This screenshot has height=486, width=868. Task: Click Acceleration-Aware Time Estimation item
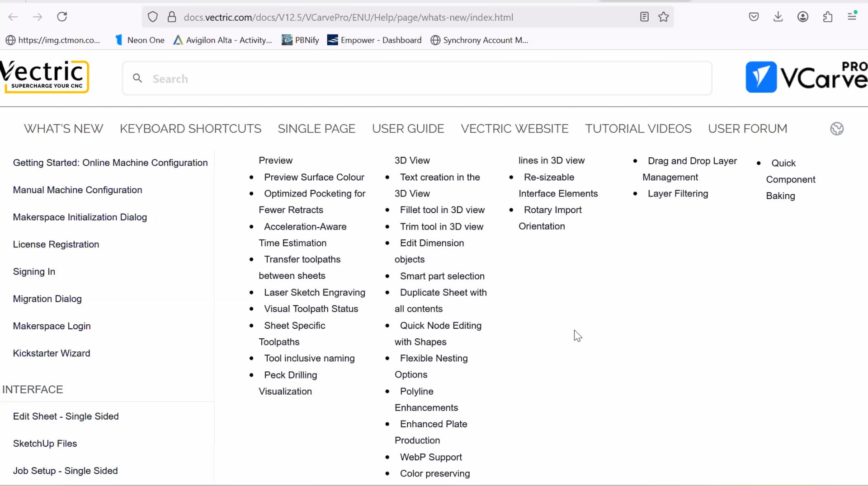303,235
